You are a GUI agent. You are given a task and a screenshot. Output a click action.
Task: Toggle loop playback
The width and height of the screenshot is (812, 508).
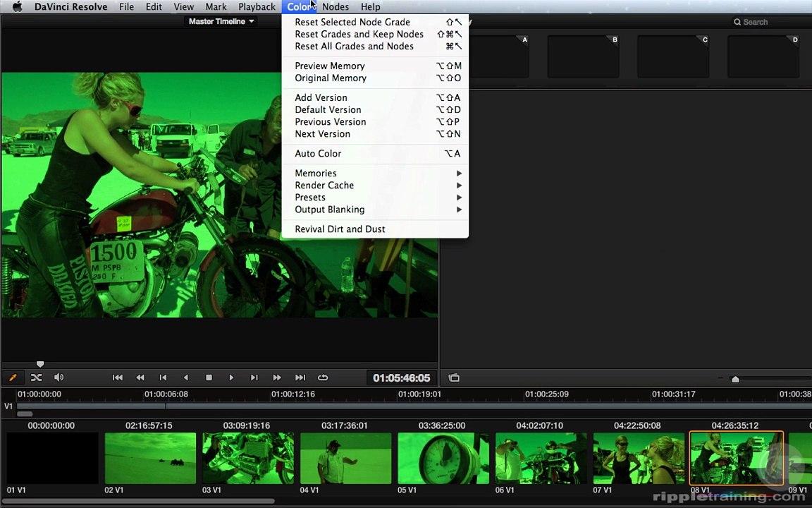click(323, 377)
